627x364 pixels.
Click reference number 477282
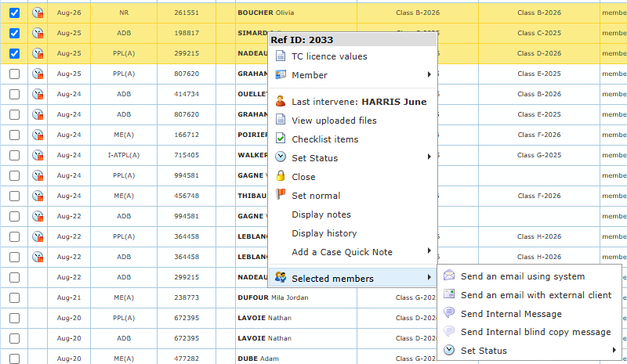point(187,359)
